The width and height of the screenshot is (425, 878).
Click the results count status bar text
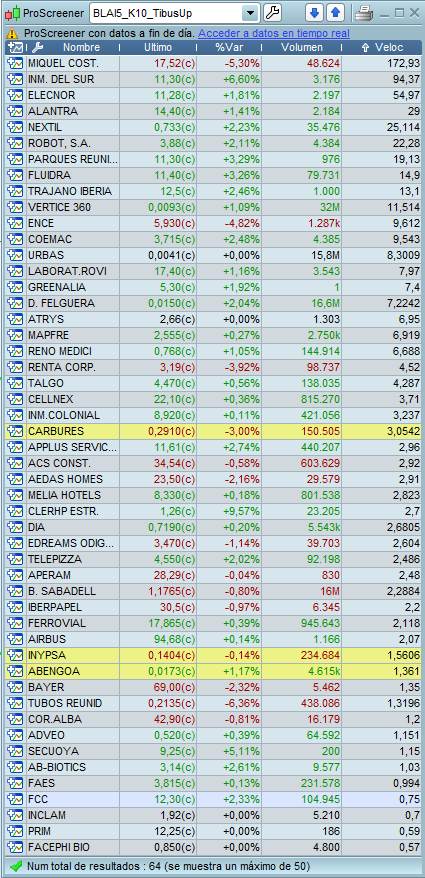[x=168, y=867]
